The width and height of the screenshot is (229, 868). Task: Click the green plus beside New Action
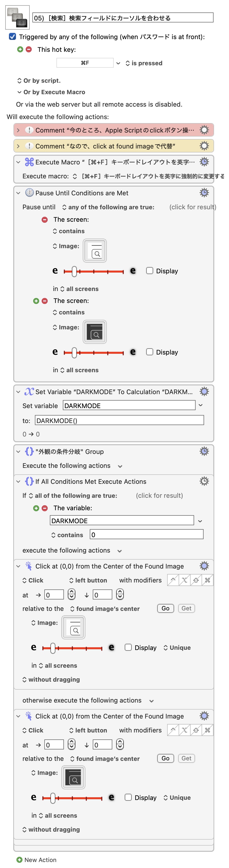pos(19,860)
